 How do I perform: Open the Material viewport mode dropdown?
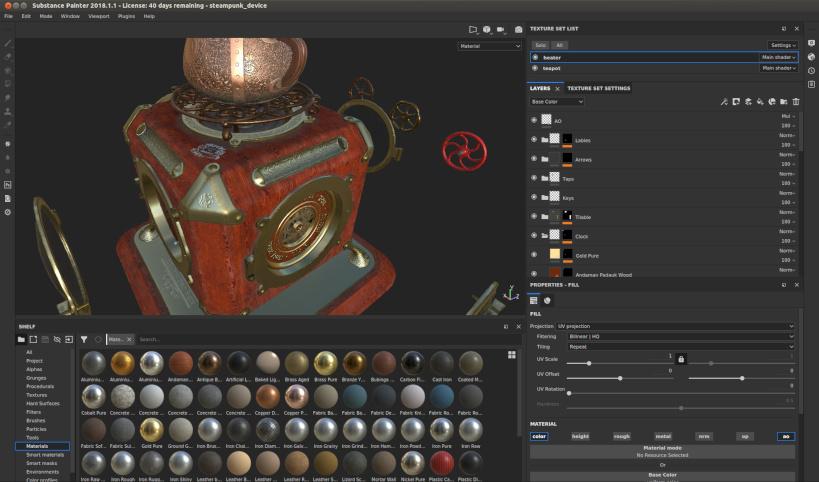point(489,46)
